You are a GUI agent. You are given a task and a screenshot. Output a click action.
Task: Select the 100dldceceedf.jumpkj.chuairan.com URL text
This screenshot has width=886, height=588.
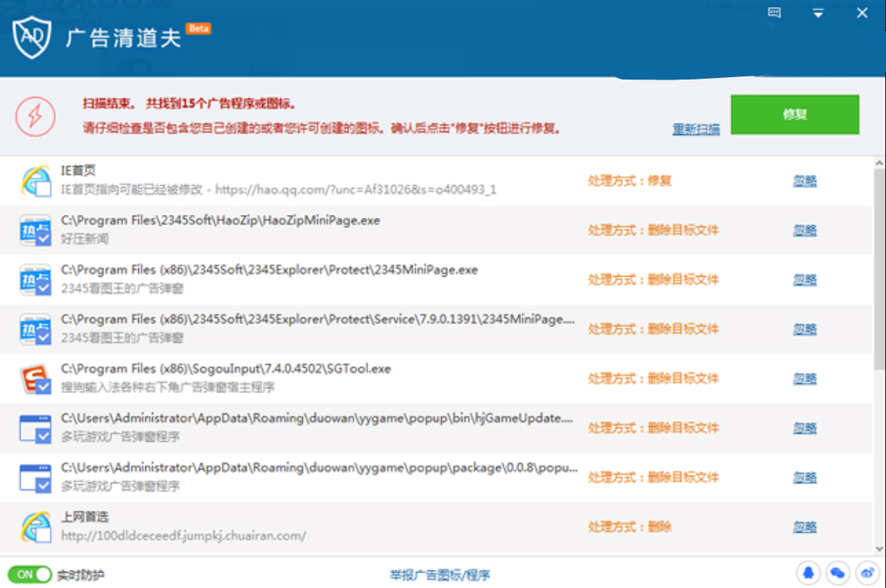pos(183,535)
